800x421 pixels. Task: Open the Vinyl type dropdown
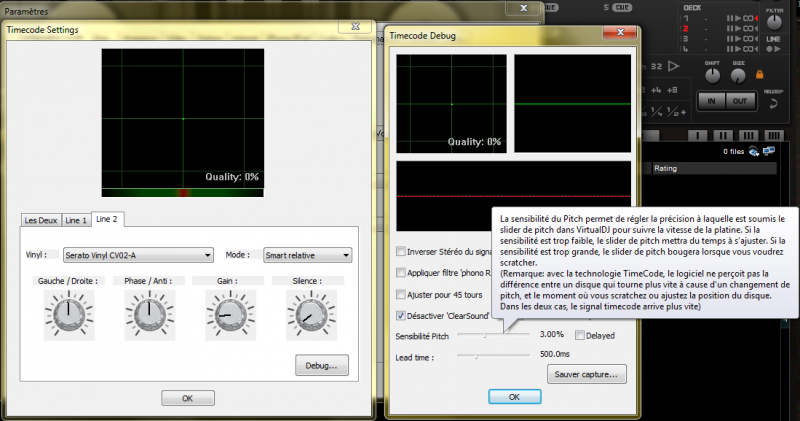point(138,254)
